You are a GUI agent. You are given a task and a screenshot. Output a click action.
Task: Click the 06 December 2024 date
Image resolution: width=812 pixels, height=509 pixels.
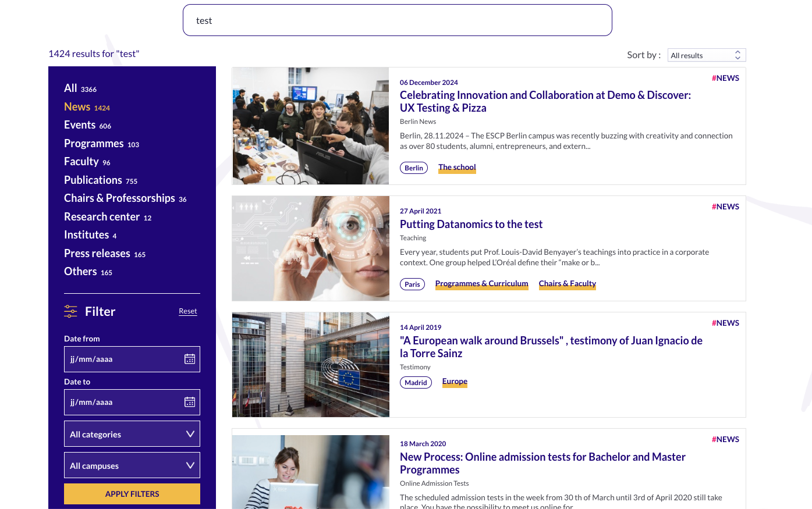[429, 83]
